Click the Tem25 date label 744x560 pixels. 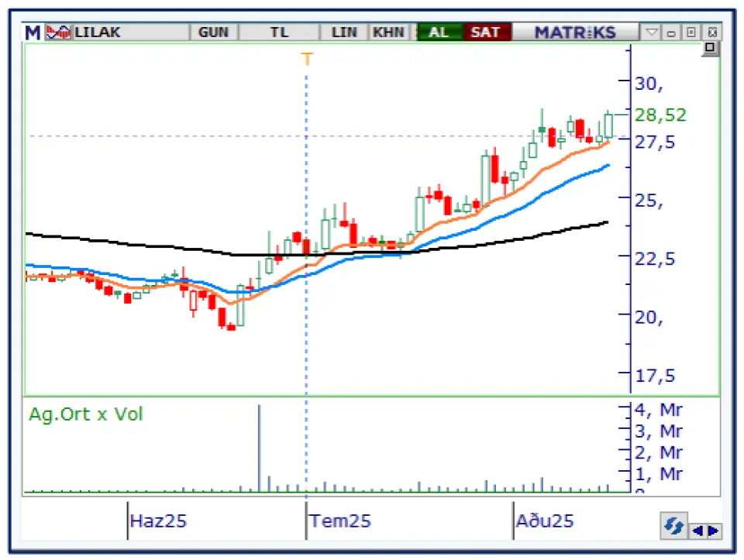pyautogui.click(x=339, y=520)
